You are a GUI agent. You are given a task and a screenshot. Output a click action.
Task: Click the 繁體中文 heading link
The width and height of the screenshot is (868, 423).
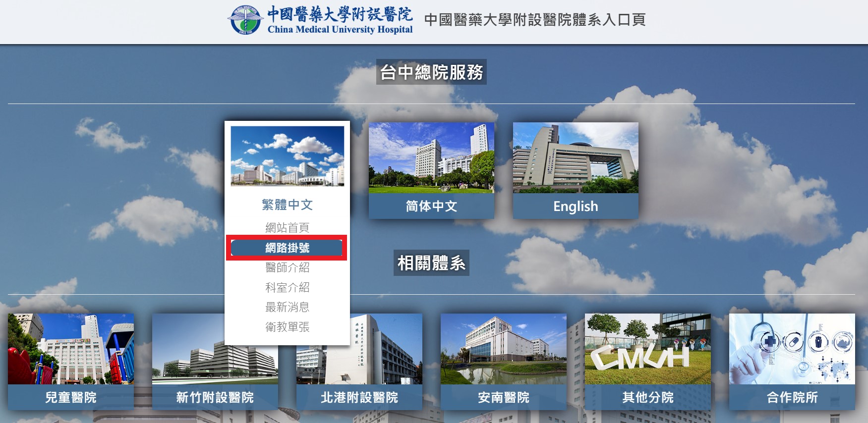click(x=288, y=205)
